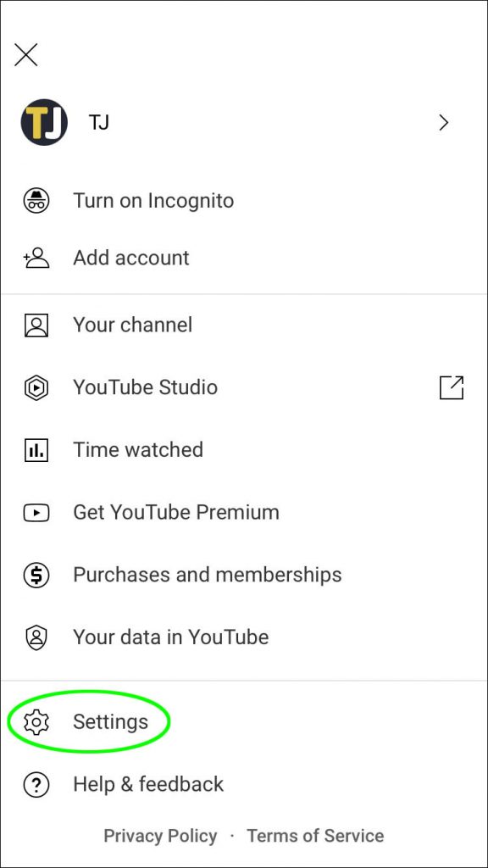488x868 pixels.
Task: Open the Privacy Policy
Action: [160, 836]
